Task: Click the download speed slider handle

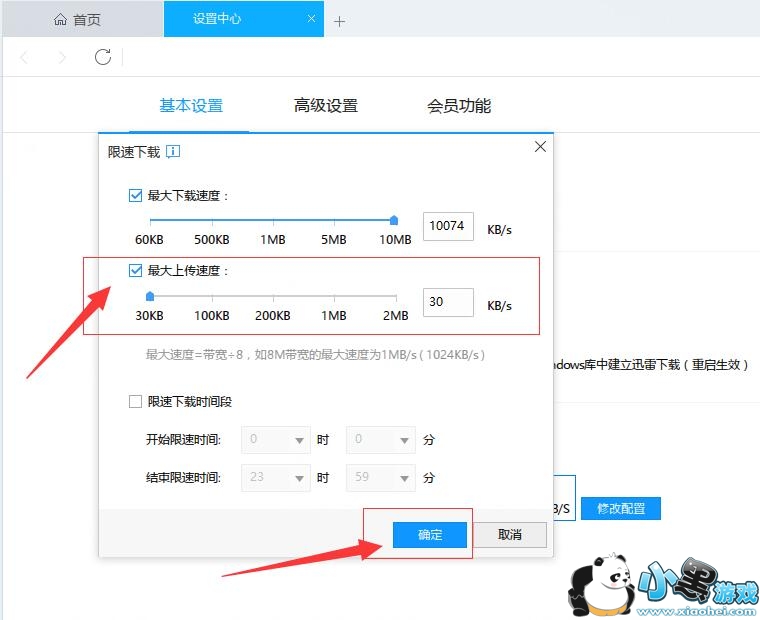Action: coord(394,221)
